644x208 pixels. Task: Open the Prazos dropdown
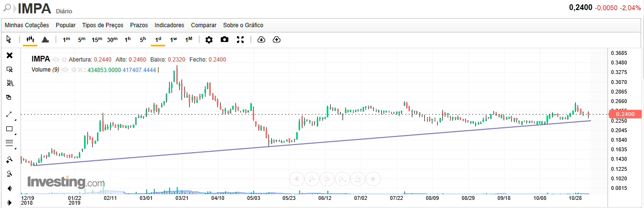[x=139, y=25]
